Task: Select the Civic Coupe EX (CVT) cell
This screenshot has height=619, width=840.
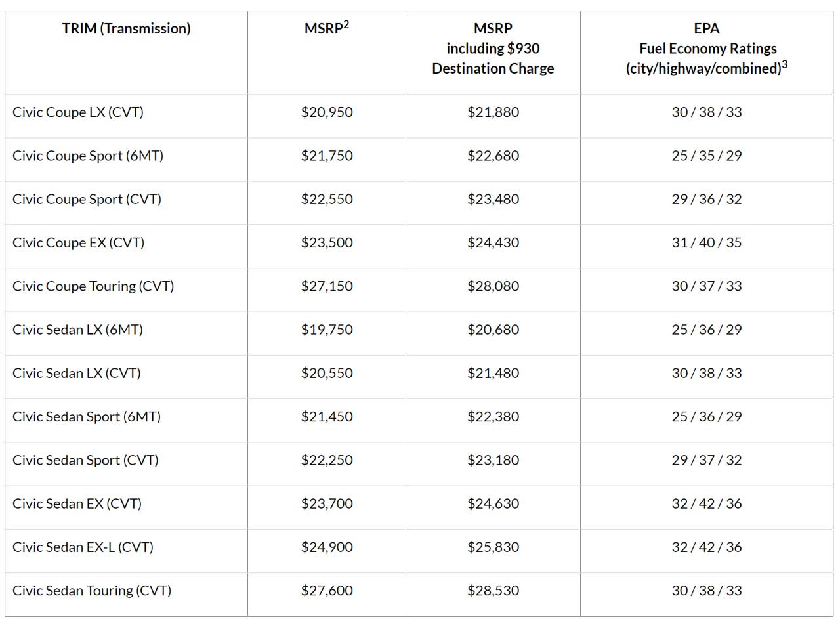Action: click(x=78, y=243)
